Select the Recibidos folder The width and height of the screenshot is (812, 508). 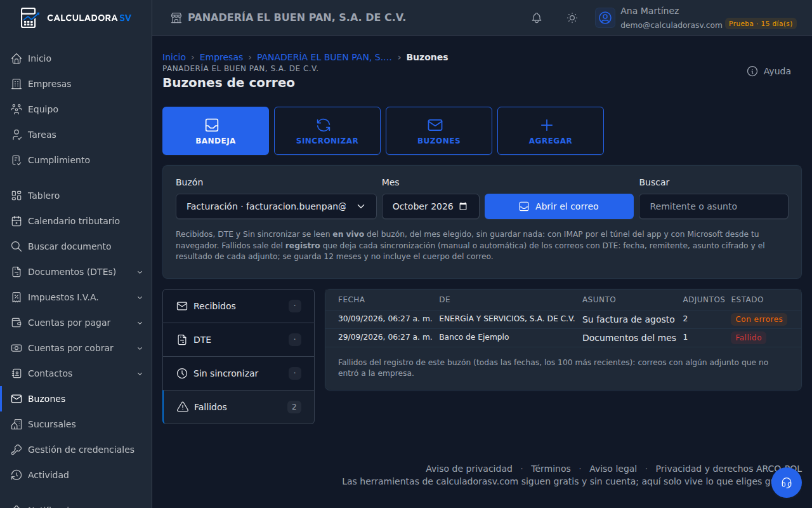[239, 306]
